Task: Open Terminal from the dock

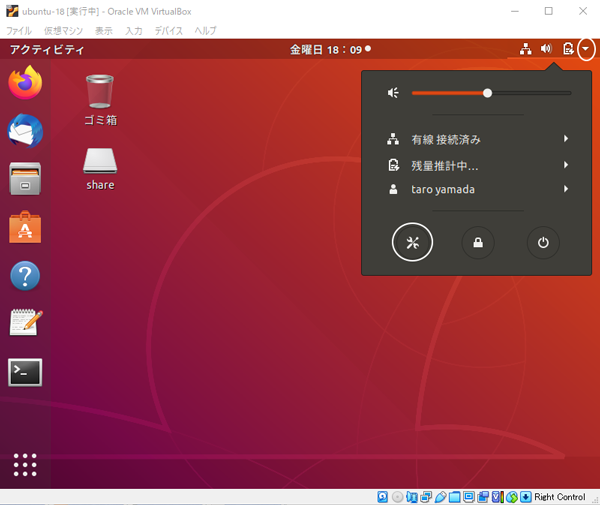Action: tap(25, 372)
